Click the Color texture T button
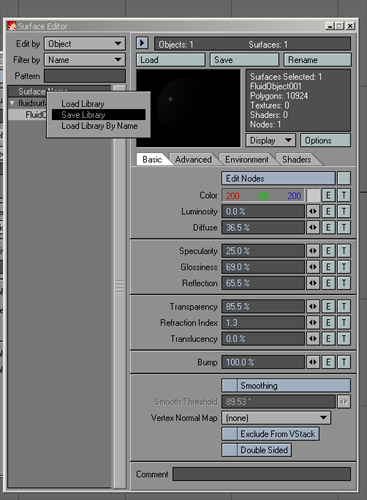 pos(344,195)
